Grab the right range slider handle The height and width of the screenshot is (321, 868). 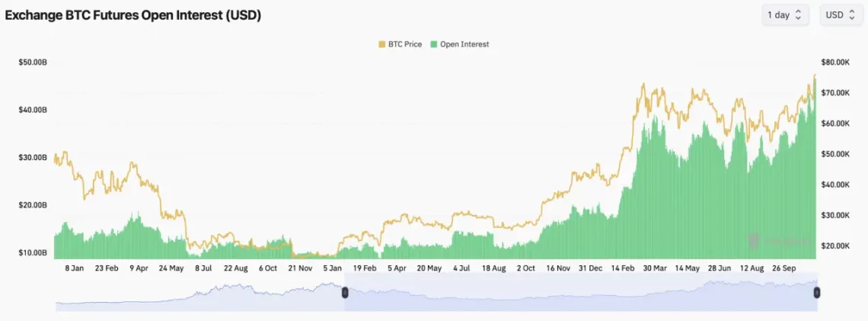coord(817,292)
